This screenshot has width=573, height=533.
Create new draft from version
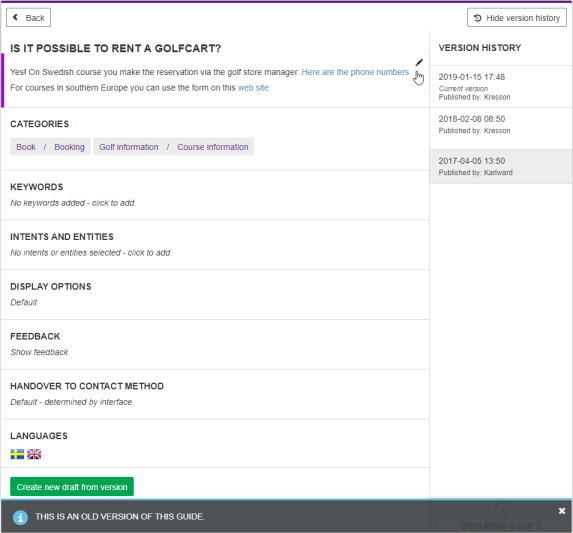[72, 487]
